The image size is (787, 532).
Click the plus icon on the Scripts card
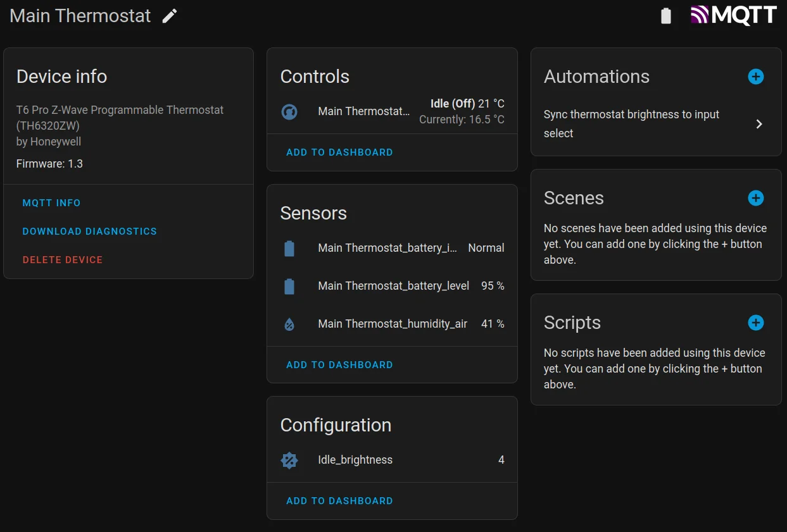[x=755, y=323]
